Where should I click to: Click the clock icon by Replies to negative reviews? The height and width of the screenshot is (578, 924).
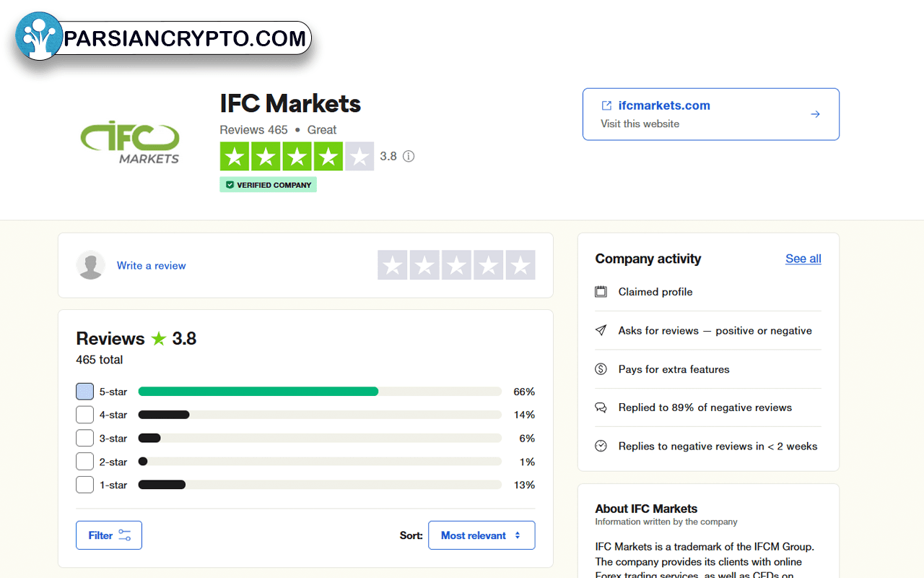(601, 447)
